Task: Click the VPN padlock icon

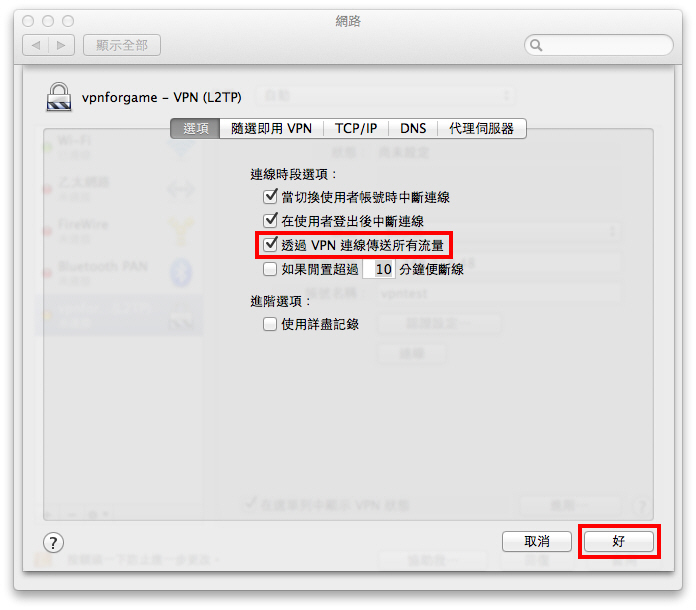Action: click(x=59, y=97)
